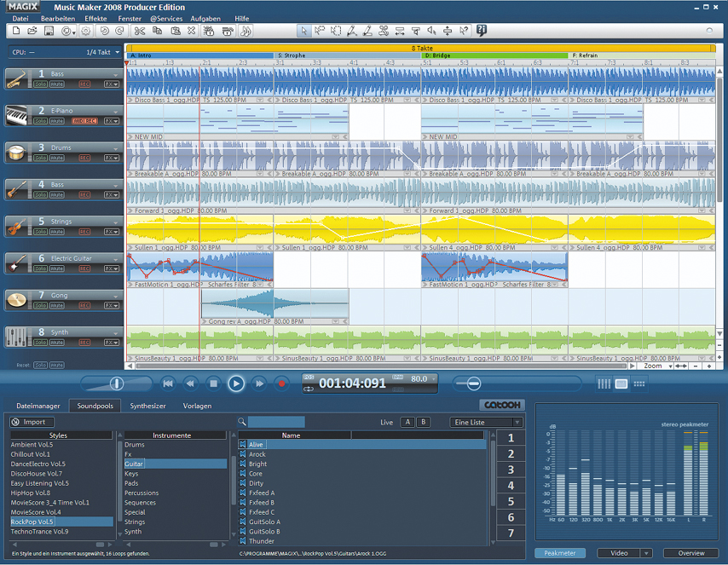728x565 pixels.
Task: Mute the Electric Guitar track
Action: (x=56, y=268)
